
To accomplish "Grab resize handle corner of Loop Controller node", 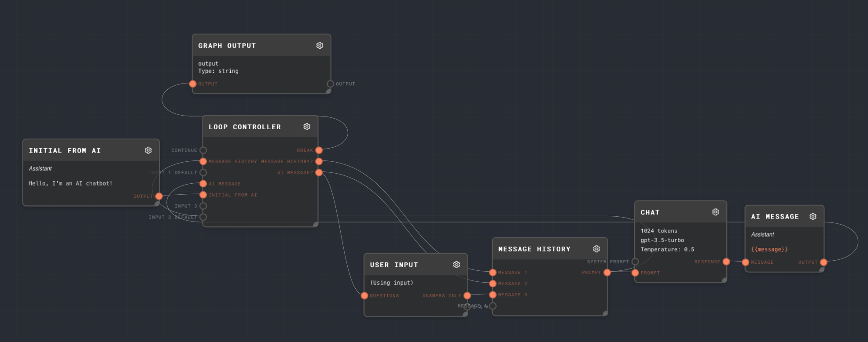I will click(315, 224).
